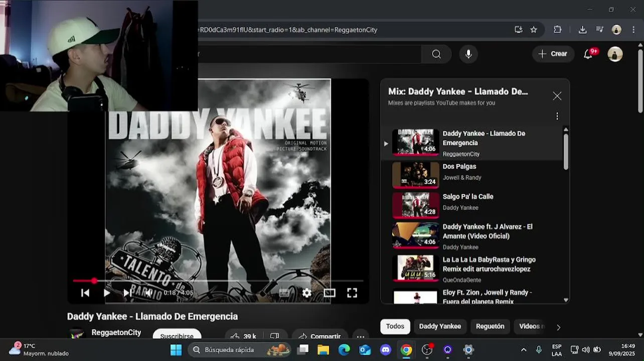Open the YouTube account avatar menu
The width and height of the screenshot is (644, 361).
(615, 54)
